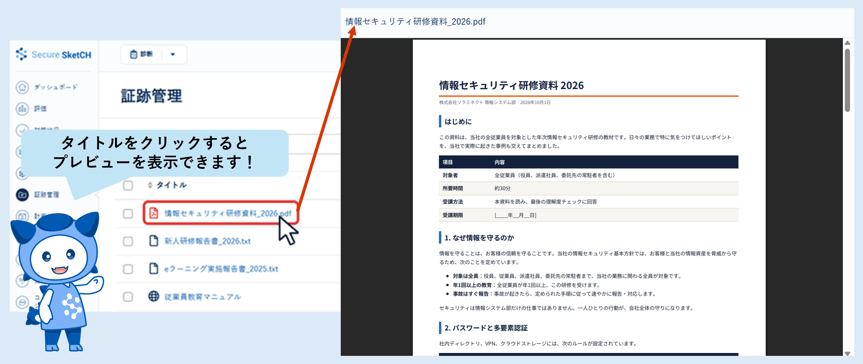Click the 評価 chart icon
Screen dimensions: 863x364
coord(21,109)
